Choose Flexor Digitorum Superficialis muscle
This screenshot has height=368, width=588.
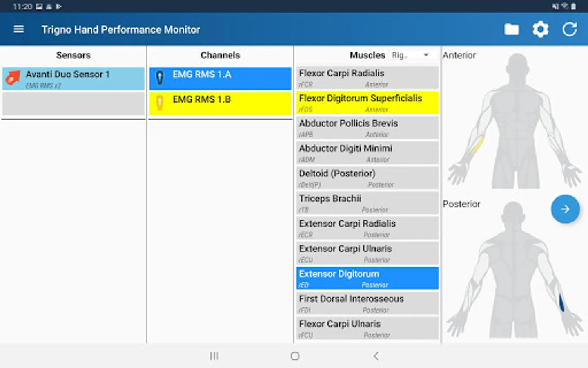tap(367, 103)
